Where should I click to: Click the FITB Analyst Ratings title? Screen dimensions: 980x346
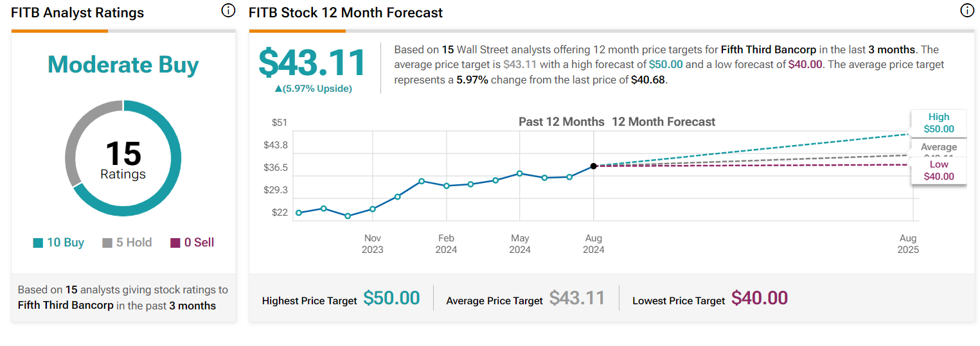click(x=77, y=12)
